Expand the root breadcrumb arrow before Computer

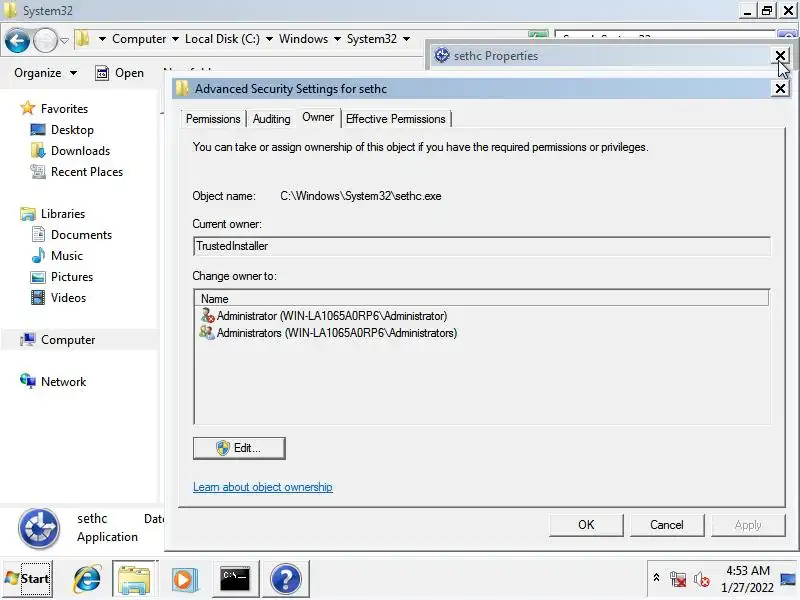point(102,39)
